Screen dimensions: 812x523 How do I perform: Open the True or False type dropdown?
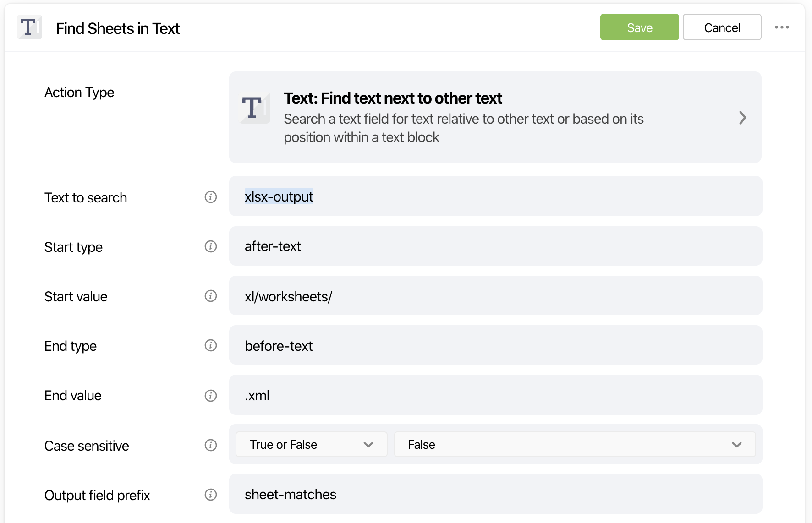click(x=312, y=445)
